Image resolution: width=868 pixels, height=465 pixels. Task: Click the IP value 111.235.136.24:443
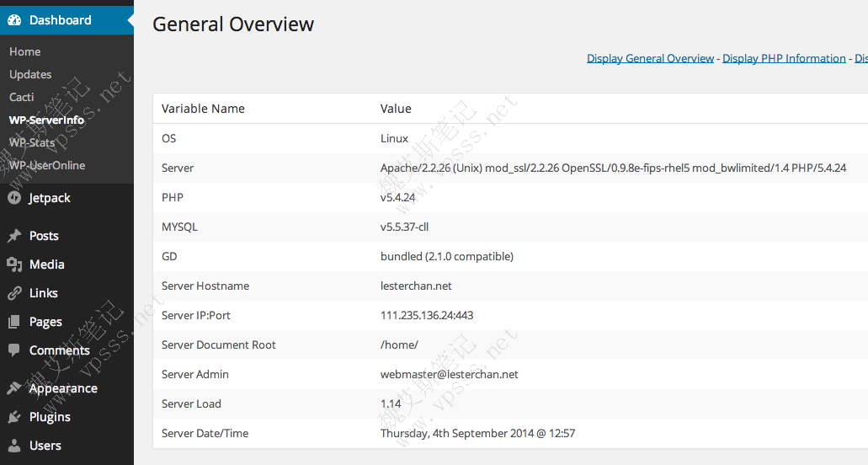tap(427, 316)
